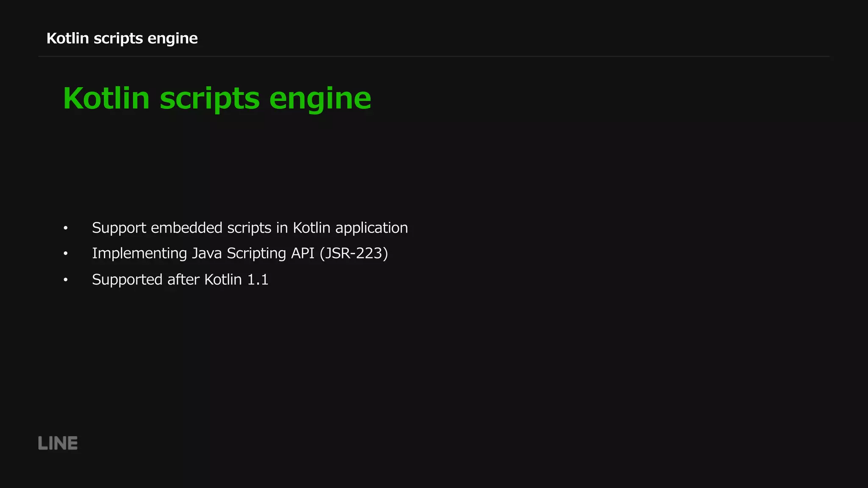The height and width of the screenshot is (488, 868).
Task: Click the horizontal divider line under header
Action: [x=434, y=56]
